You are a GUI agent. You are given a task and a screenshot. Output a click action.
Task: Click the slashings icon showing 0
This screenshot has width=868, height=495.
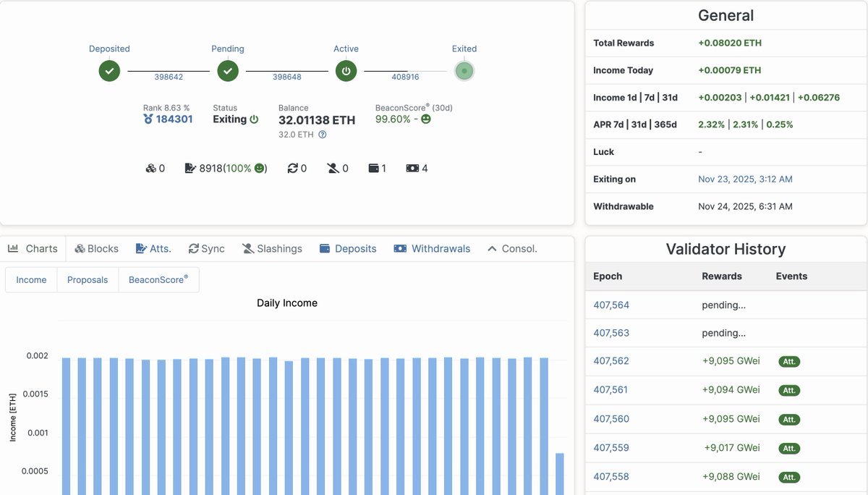[333, 168]
